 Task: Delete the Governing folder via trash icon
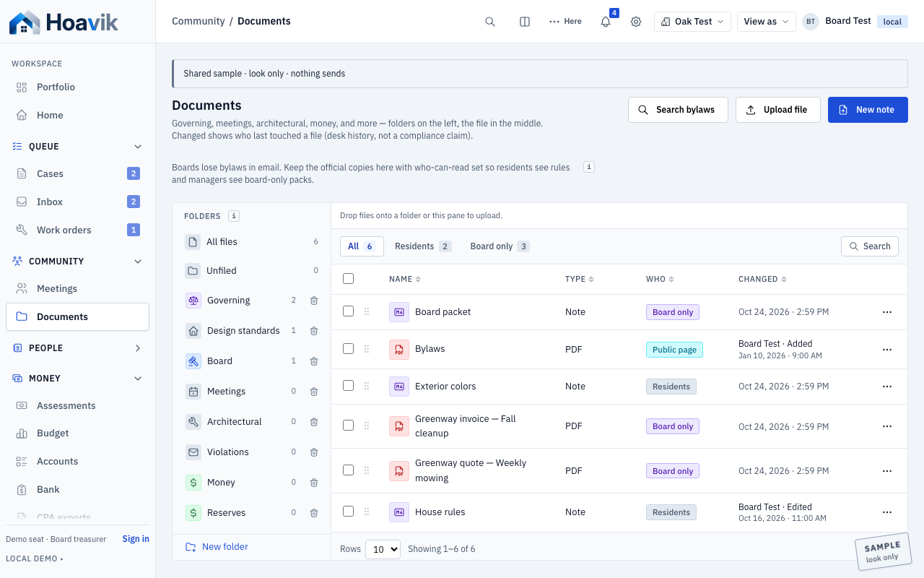pyautogui.click(x=314, y=301)
